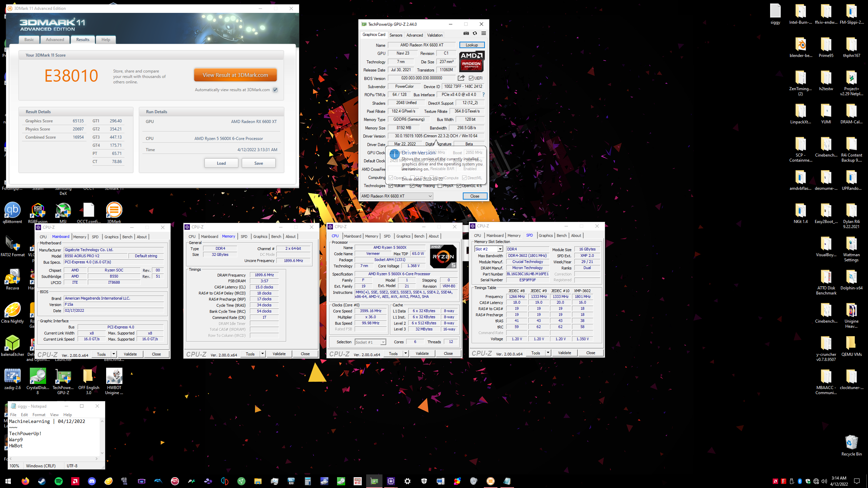Click the Save button in 3DMark
Screen dimensions: 868x488
click(258, 163)
